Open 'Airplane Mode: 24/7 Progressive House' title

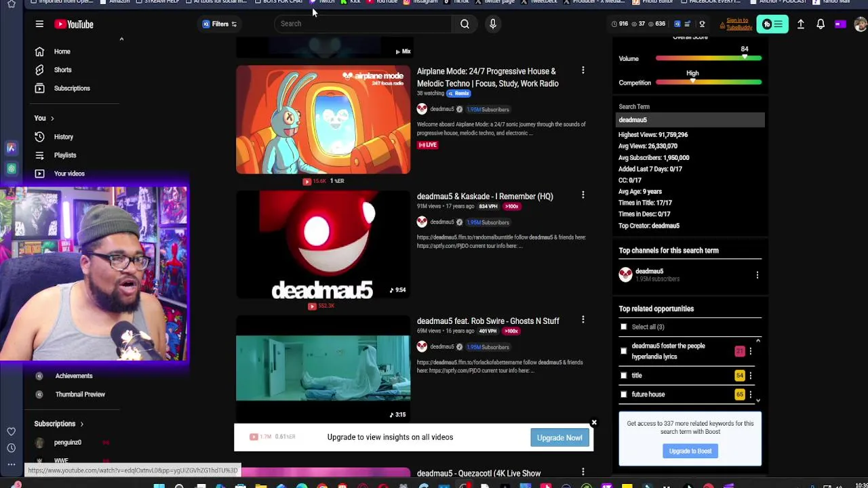488,77
